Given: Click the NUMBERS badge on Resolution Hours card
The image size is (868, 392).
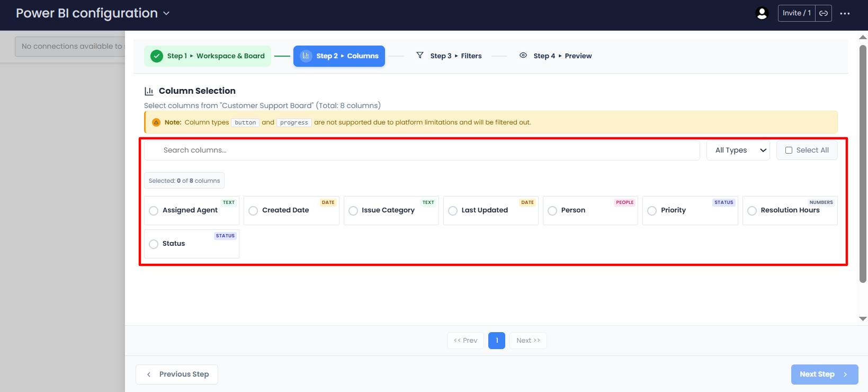Looking at the screenshot, I should (821, 202).
